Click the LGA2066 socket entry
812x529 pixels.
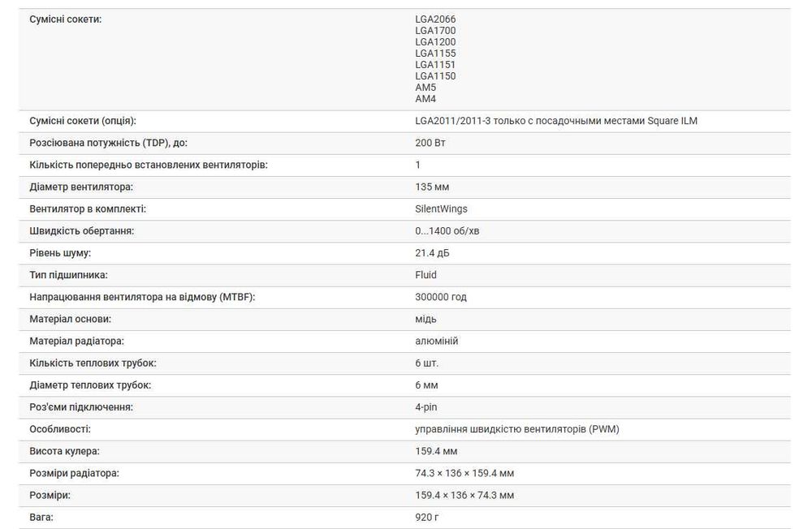pos(435,19)
